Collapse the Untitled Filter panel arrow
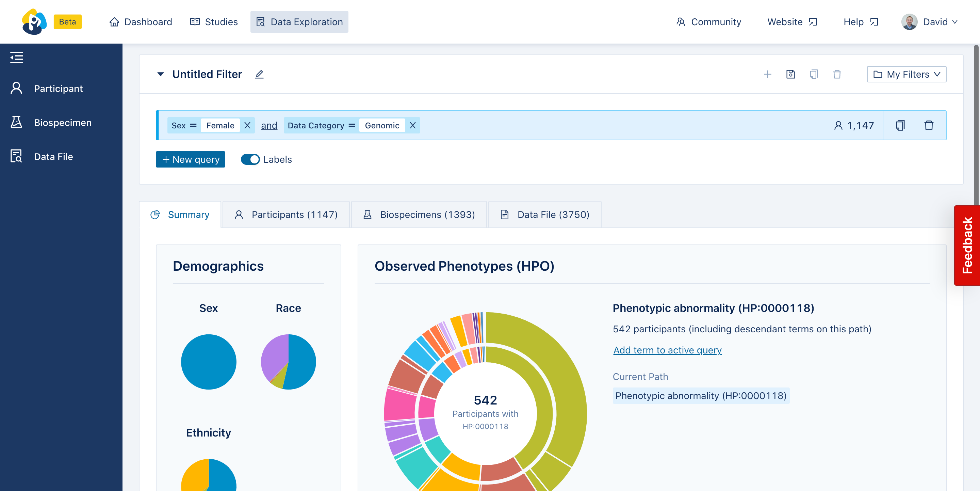Viewport: 980px width, 491px height. [161, 74]
